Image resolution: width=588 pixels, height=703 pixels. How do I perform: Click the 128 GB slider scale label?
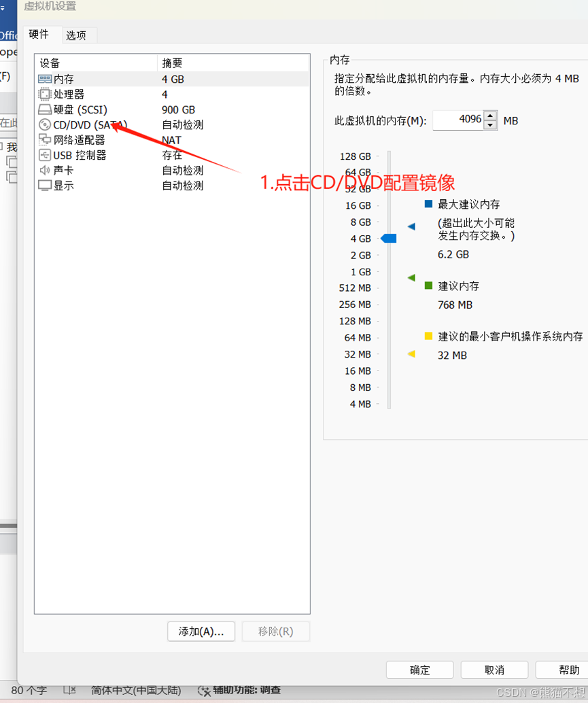[356, 156]
